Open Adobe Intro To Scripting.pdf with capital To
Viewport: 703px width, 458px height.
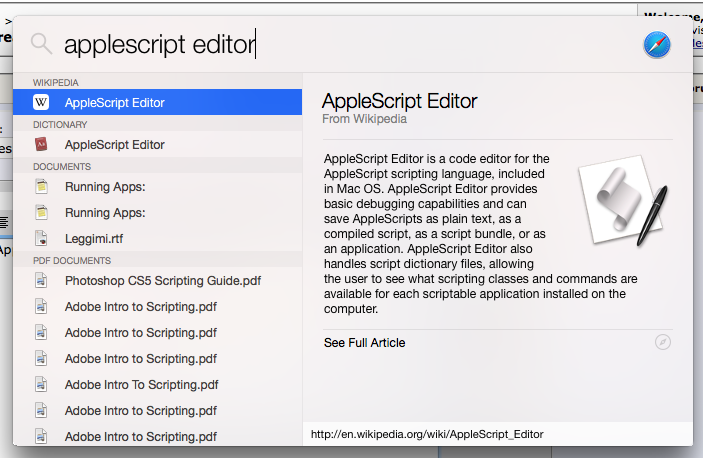[157, 385]
